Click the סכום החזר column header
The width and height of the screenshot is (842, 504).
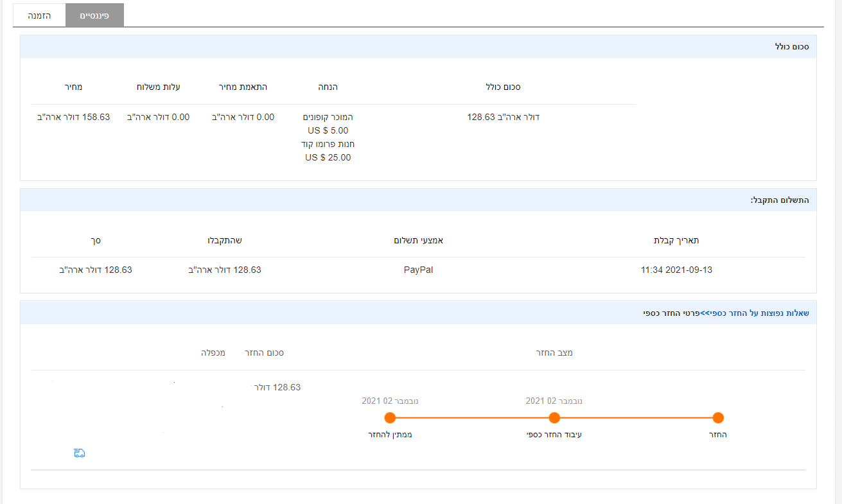[265, 353]
